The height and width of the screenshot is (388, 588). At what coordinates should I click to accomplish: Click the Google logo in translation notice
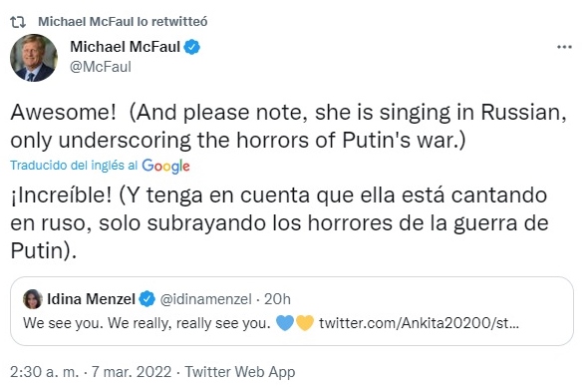pos(165,166)
